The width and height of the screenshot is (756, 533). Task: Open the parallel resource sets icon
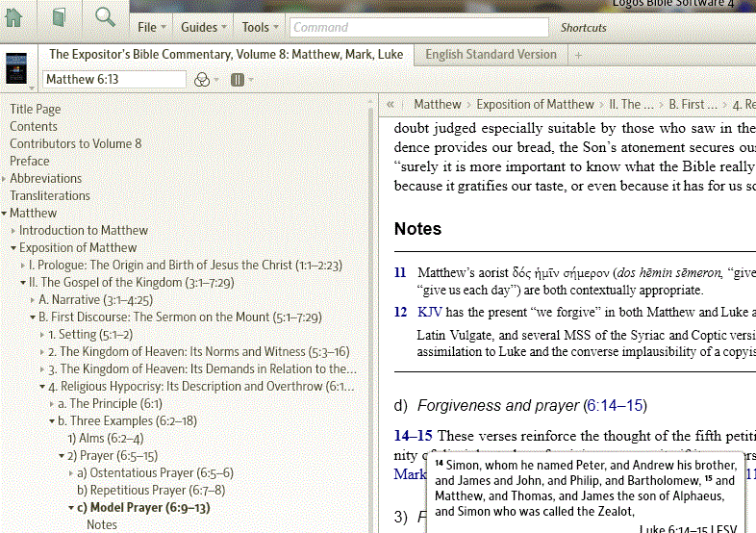[202, 80]
